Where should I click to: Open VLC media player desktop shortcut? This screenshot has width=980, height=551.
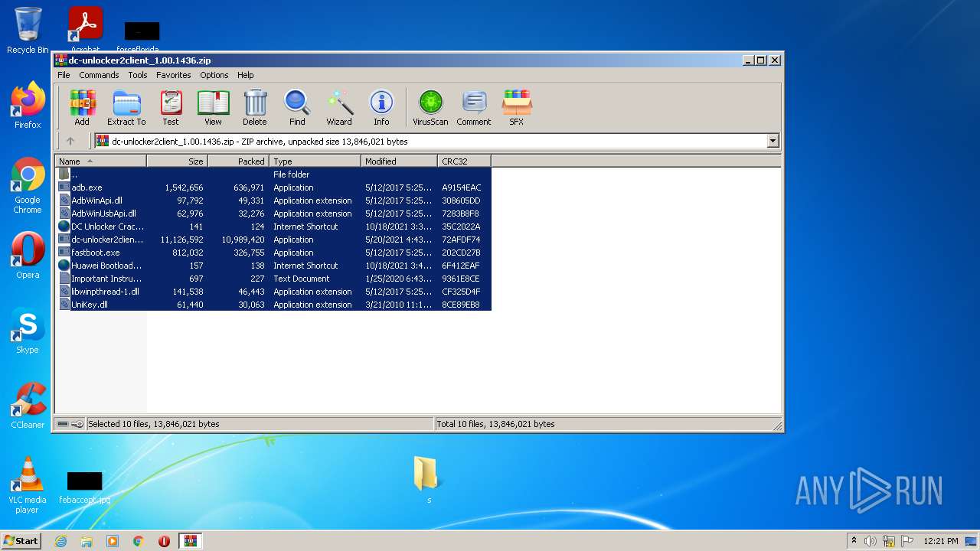(x=28, y=485)
